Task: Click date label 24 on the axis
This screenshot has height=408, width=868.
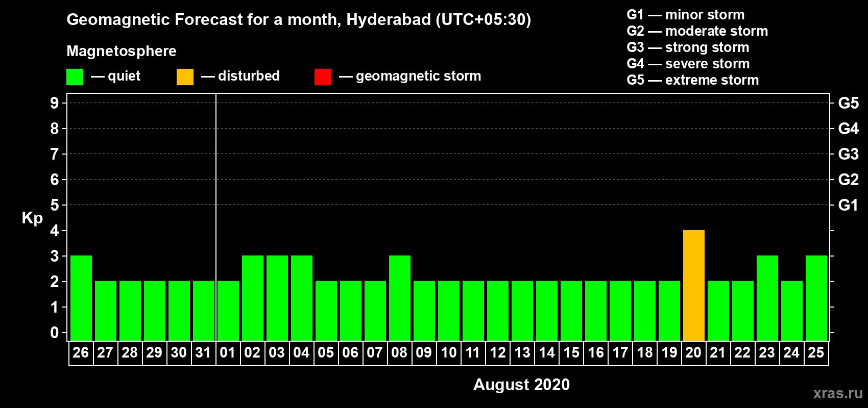Action: coord(791,352)
